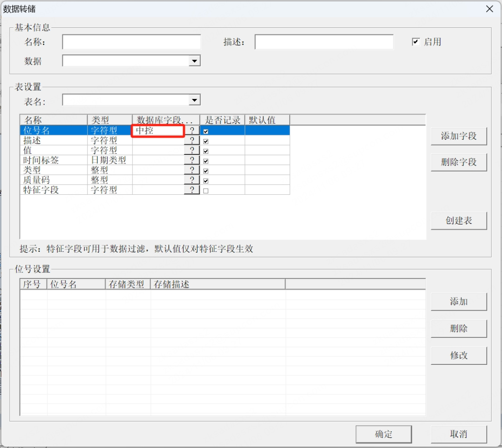Image resolution: width=502 pixels, height=448 pixels.
Task: Open the 数据 dropdown list
Action: click(x=195, y=61)
